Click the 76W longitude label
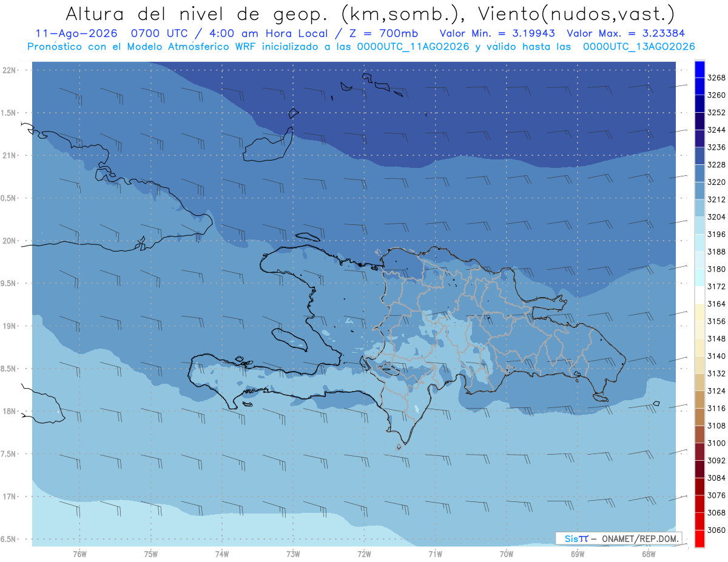The image size is (728, 562). (79, 554)
